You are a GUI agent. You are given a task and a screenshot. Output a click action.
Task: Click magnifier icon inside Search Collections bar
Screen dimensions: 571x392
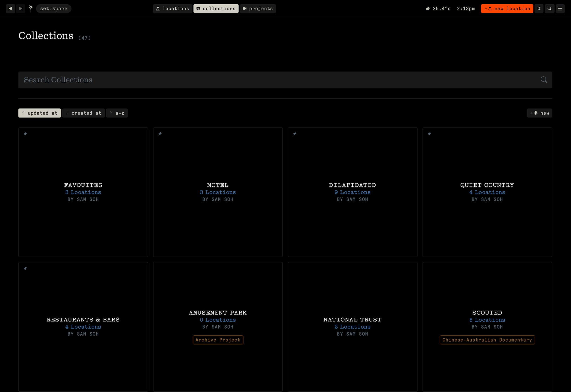click(544, 80)
